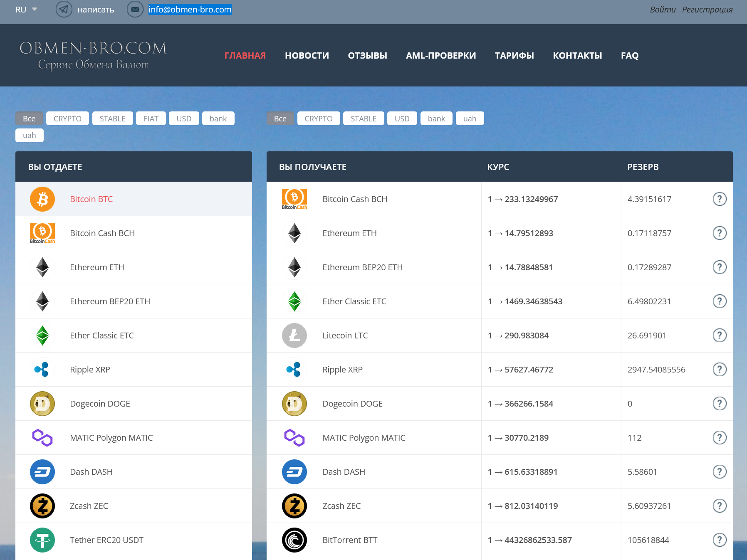The image size is (747, 560).
Task: Select the STABLE filter above Вы получаете
Action: (364, 118)
